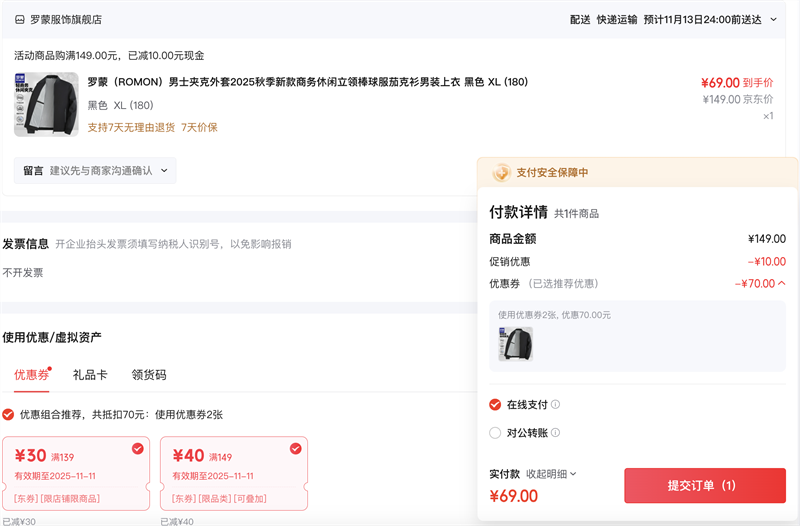Select the 对公转账 payment option
800x526 pixels.
pyautogui.click(x=495, y=433)
